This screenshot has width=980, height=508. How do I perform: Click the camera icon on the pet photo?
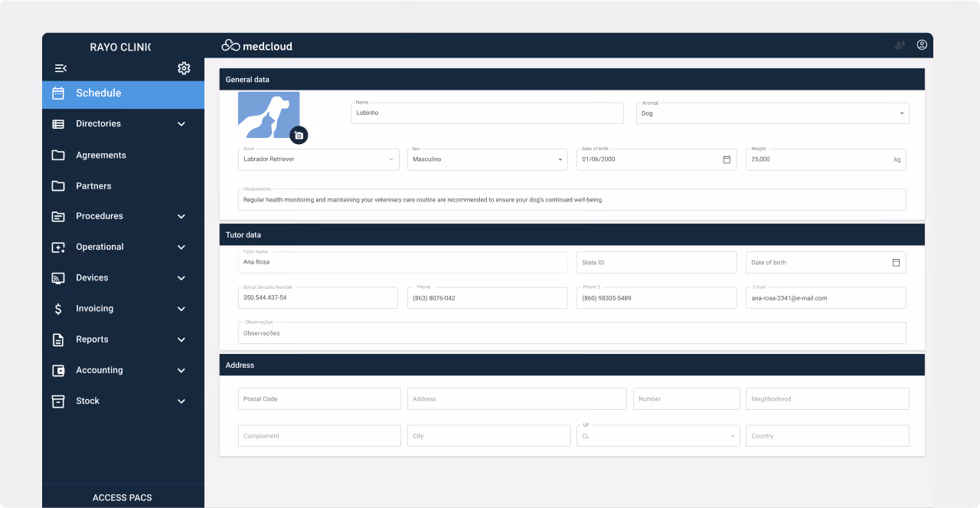(x=299, y=135)
